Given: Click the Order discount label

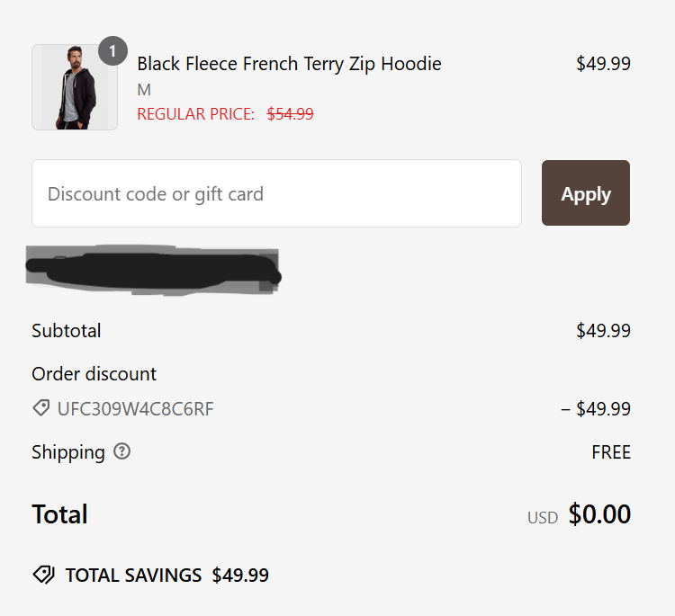Looking at the screenshot, I should (94, 373).
